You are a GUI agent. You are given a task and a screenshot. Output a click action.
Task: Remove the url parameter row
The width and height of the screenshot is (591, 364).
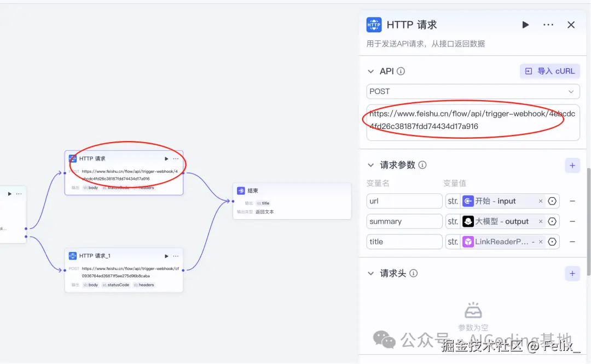[x=572, y=201]
